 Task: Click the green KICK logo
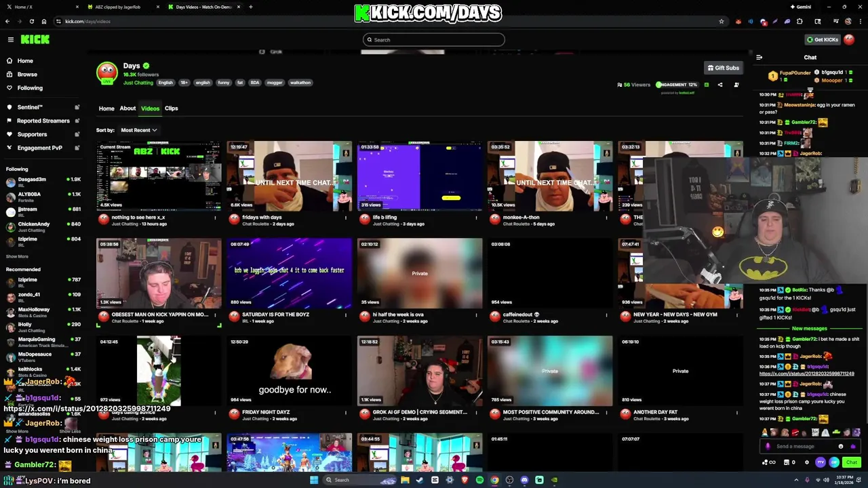click(x=35, y=40)
